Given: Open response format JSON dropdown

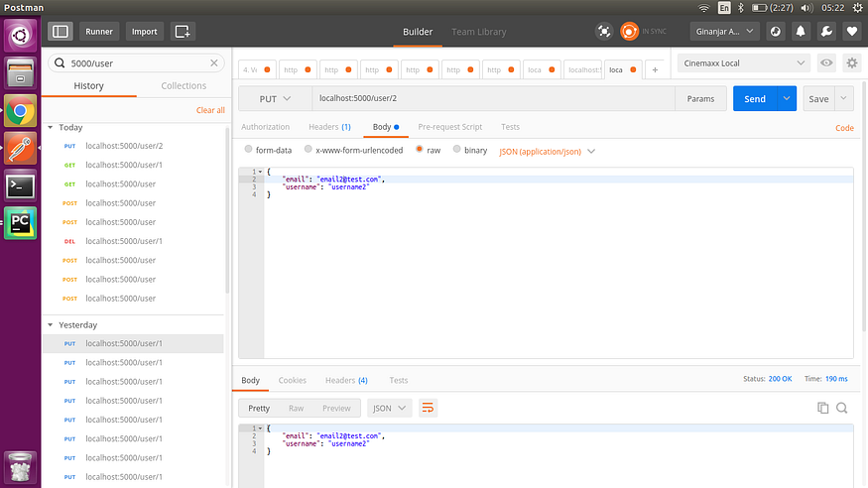Looking at the screenshot, I should [x=389, y=408].
